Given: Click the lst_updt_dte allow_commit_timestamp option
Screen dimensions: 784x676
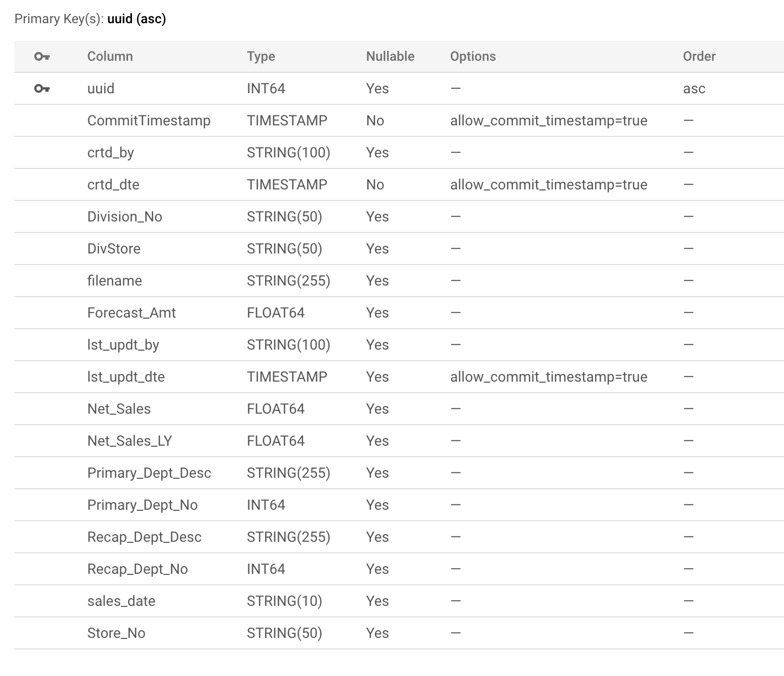Looking at the screenshot, I should 549,377.
